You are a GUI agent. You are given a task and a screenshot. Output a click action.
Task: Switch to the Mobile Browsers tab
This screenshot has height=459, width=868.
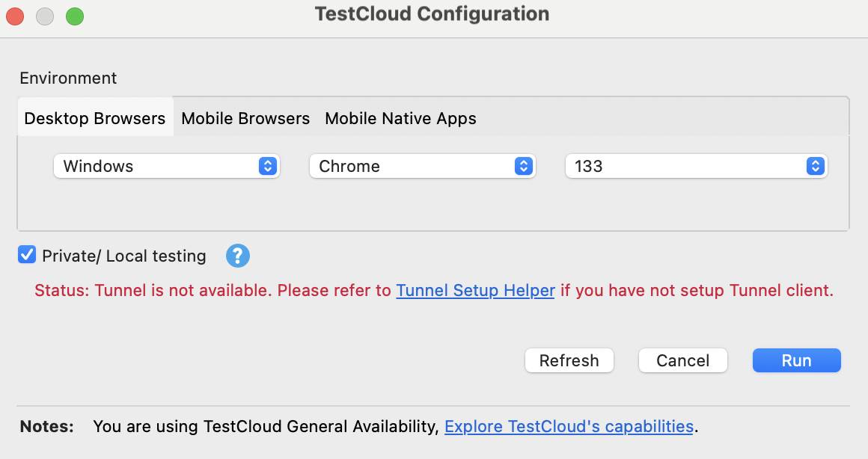pyautogui.click(x=245, y=118)
